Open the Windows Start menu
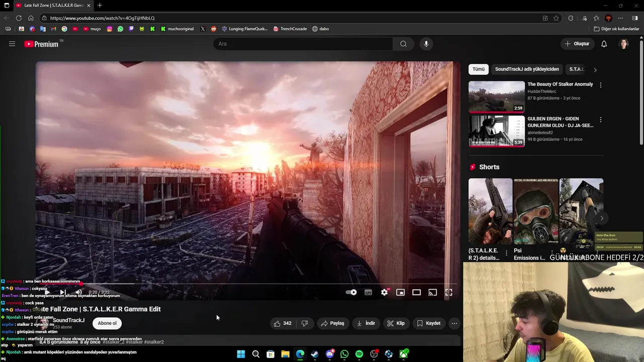Viewport: 644px width, 362px height. 241,354
